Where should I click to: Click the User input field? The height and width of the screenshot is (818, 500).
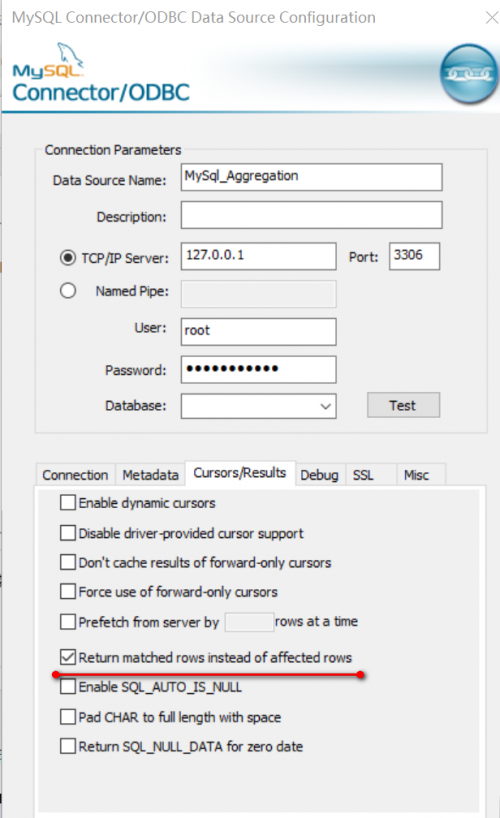(x=258, y=332)
